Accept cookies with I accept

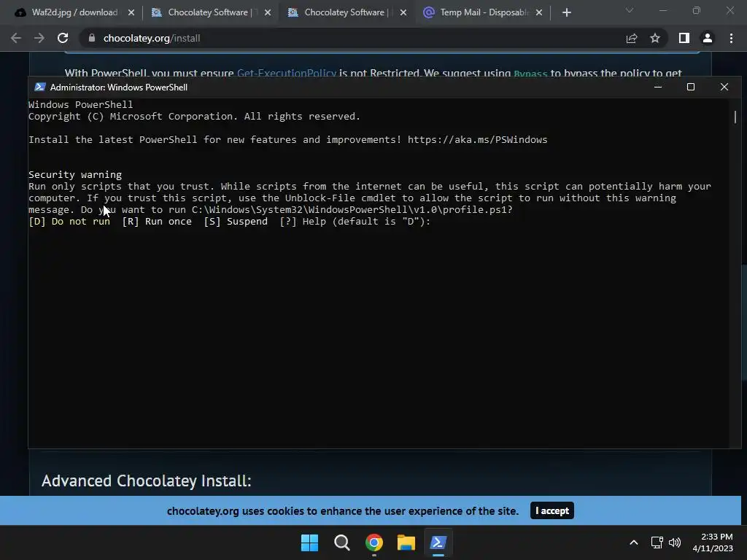point(552,510)
